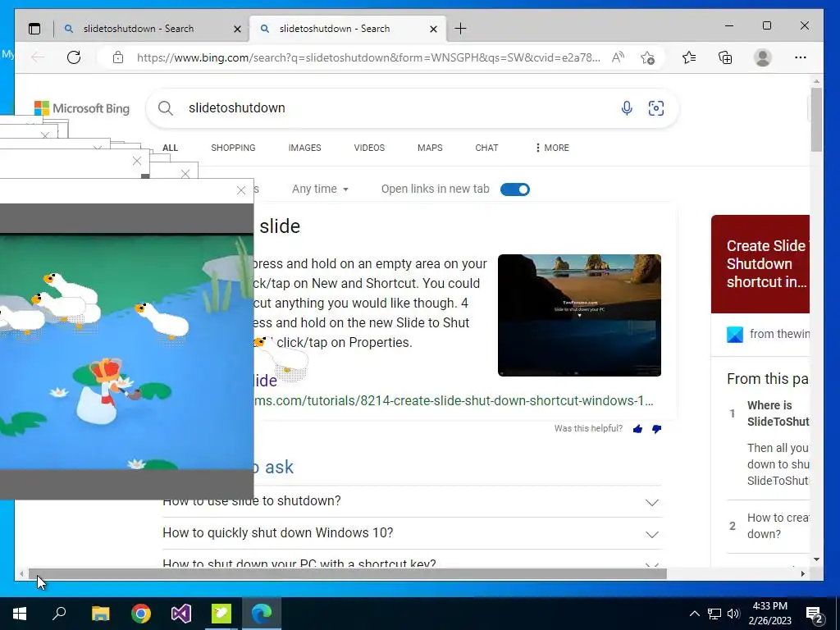Screen dimensions: 840x630
Task: Select the VIDEOS results tab
Action: [369, 148]
